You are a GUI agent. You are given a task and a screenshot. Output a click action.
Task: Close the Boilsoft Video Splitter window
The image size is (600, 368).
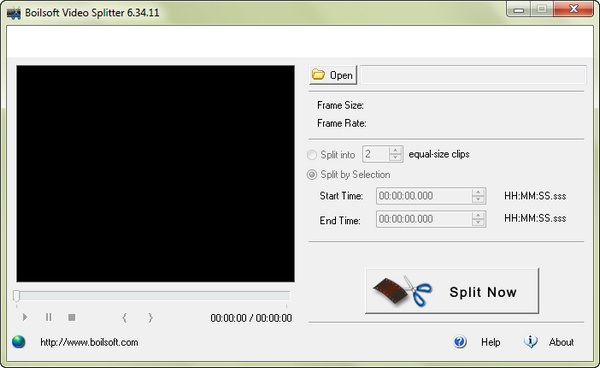click(574, 9)
